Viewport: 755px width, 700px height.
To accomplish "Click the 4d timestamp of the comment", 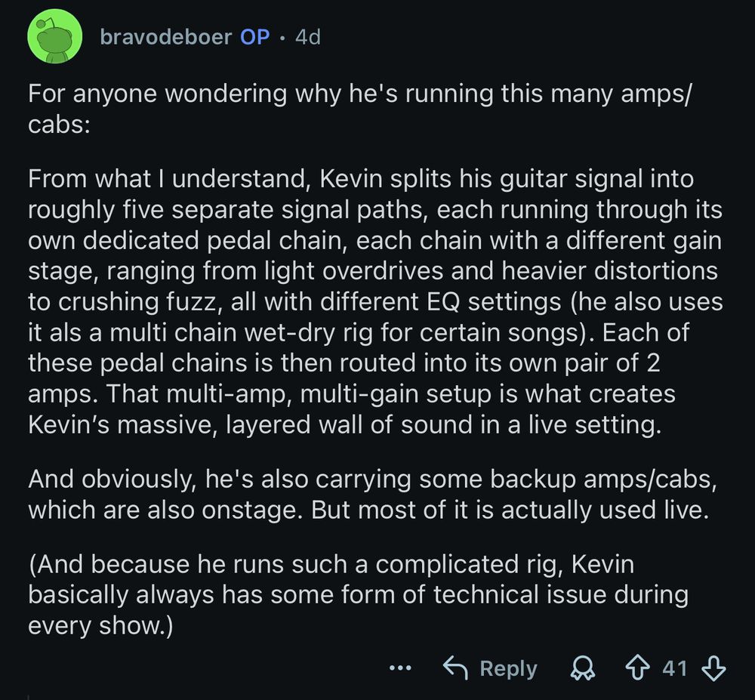I will [x=308, y=37].
